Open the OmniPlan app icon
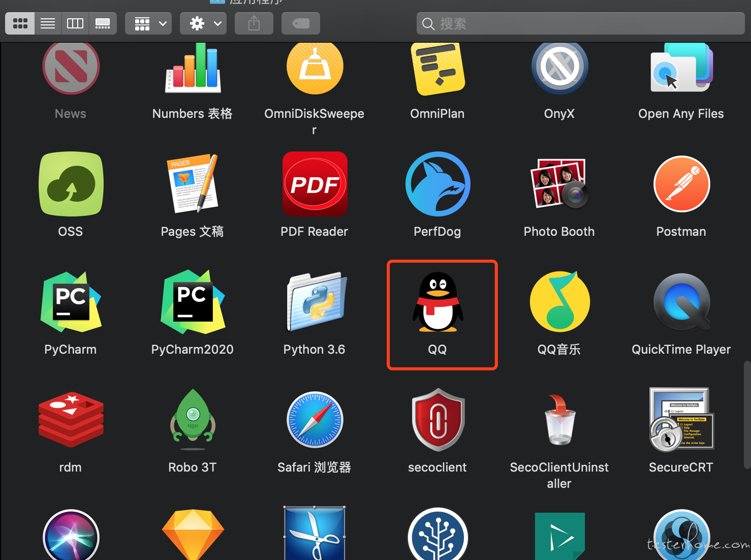 pyautogui.click(x=437, y=68)
